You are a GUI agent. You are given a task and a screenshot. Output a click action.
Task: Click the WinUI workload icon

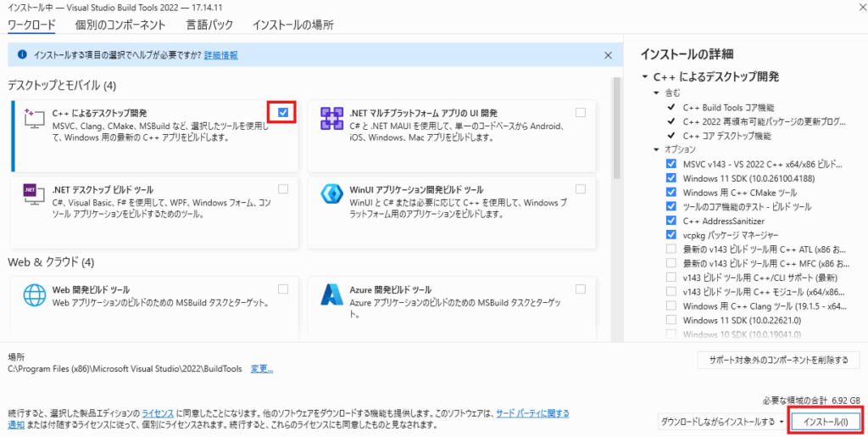coord(331,195)
